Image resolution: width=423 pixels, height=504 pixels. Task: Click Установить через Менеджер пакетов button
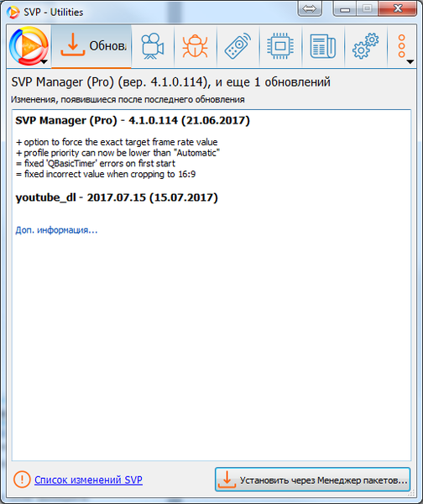tap(312, 480)
